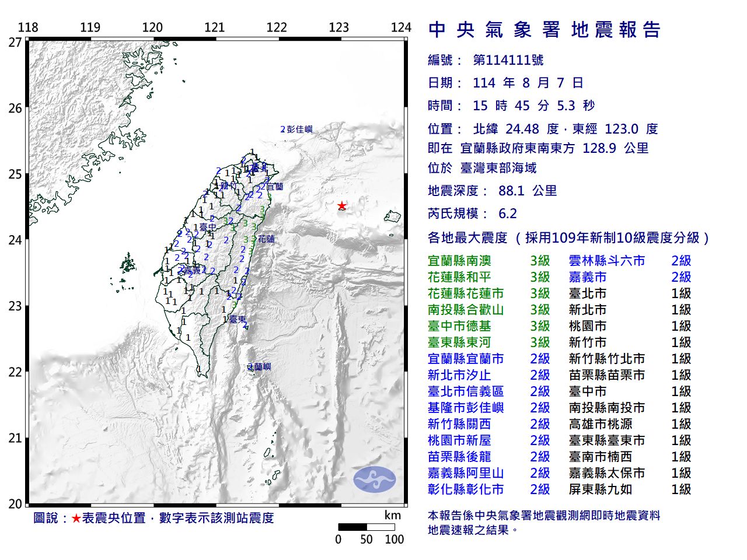747x560 pixels.
Task: Click the 彭佳嶼 station marker
Action: tap(295, 130)
